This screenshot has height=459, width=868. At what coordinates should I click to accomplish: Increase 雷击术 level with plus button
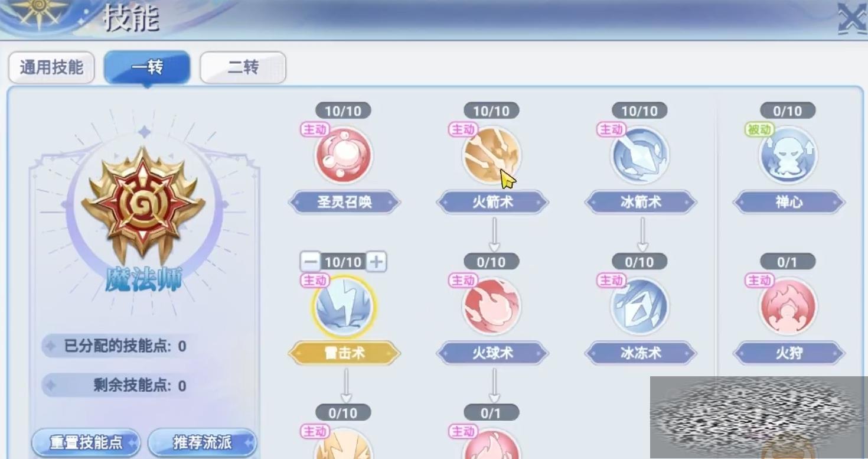tap(377, 261)
